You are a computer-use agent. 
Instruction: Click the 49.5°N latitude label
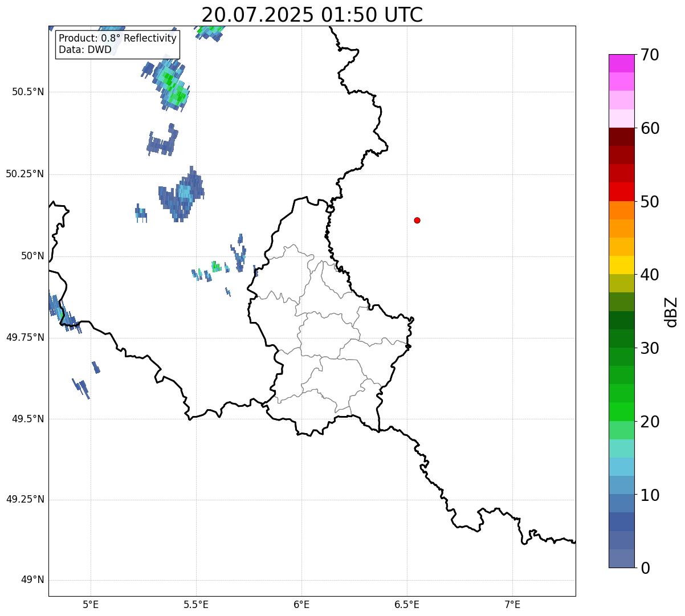(28, 419)
